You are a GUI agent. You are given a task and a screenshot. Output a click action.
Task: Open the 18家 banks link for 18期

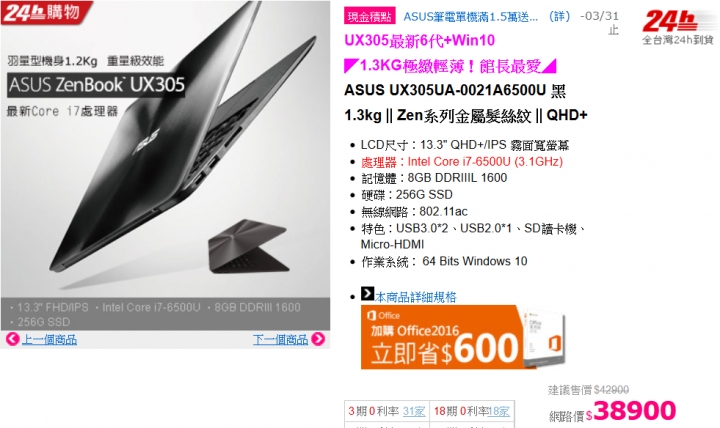point(498,411)
